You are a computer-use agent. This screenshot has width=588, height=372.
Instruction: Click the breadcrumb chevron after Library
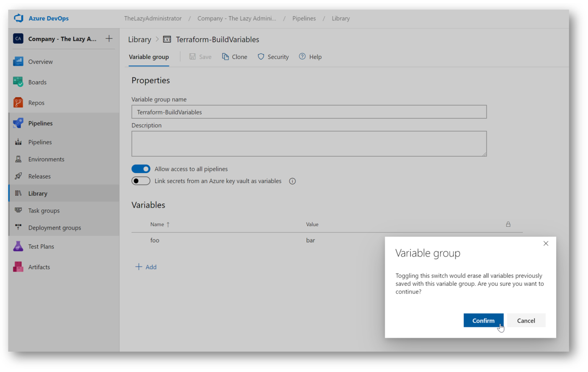point(157,39)
